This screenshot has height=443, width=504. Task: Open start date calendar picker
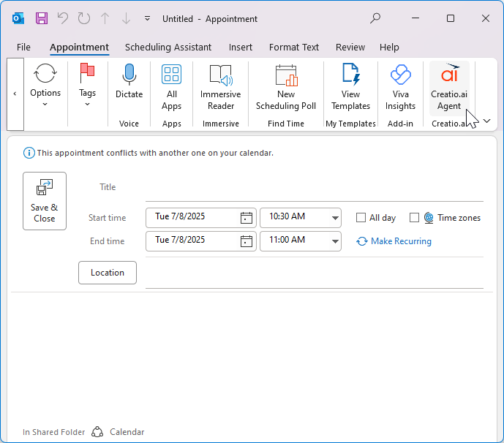(247, 218)
